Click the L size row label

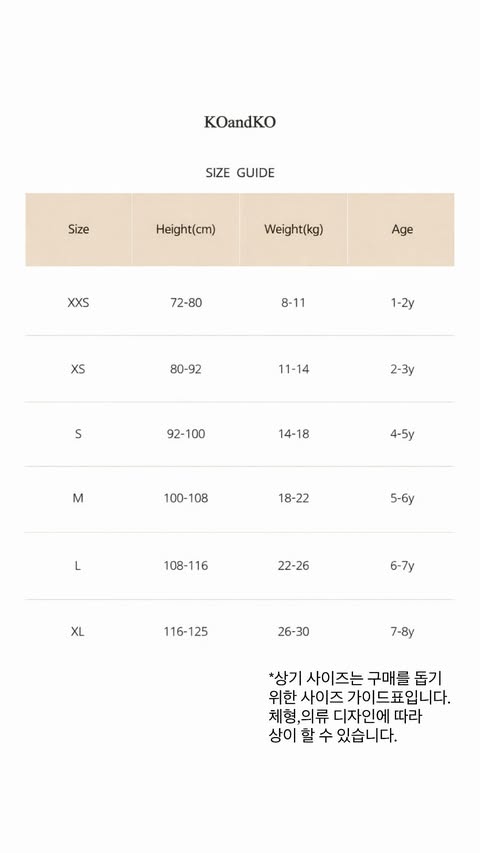click(78, 566)
